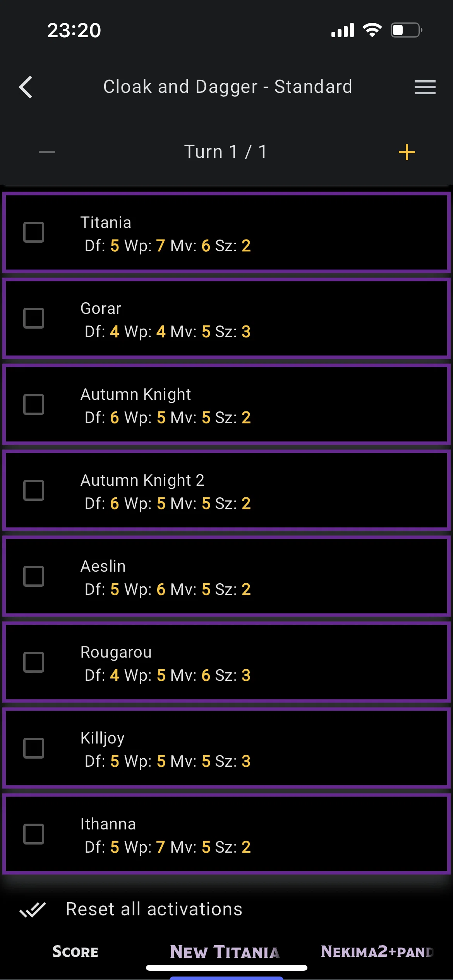Add a turn with the plus icon

(407, 152)
